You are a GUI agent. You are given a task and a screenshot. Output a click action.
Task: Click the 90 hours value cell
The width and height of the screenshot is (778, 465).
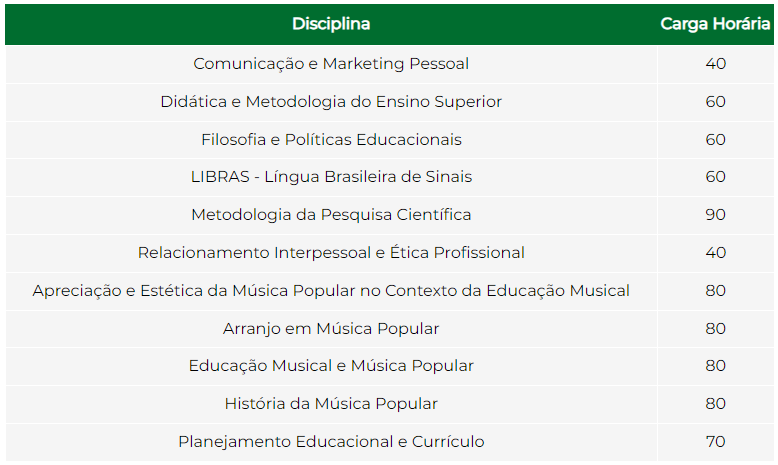(x=715, y=215)
